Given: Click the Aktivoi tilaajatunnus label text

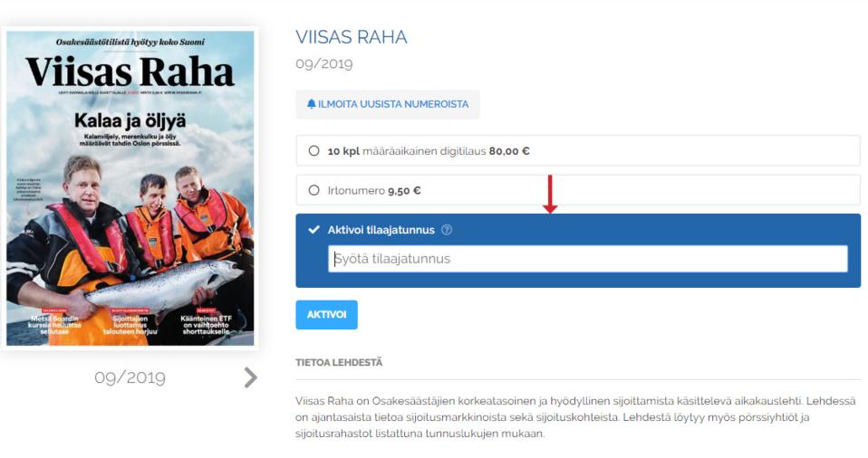Looking at the screenshot, I should point(381,230).
